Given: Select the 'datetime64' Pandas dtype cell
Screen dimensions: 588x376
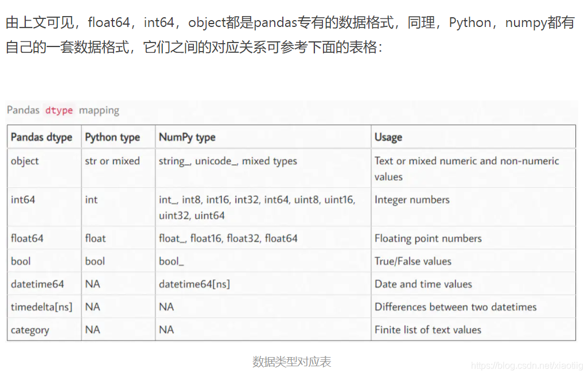Looking at the screenshot, I should [44, 284].
